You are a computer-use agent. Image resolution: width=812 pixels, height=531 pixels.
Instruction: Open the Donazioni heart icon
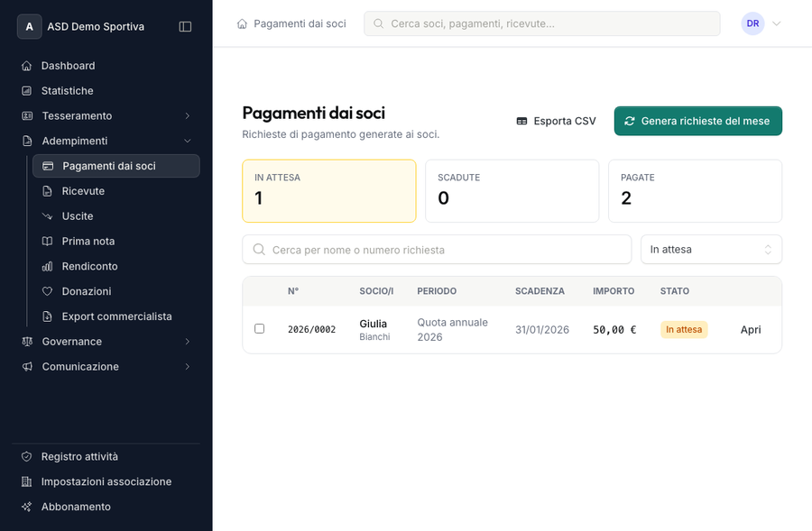tap(45, 291)
